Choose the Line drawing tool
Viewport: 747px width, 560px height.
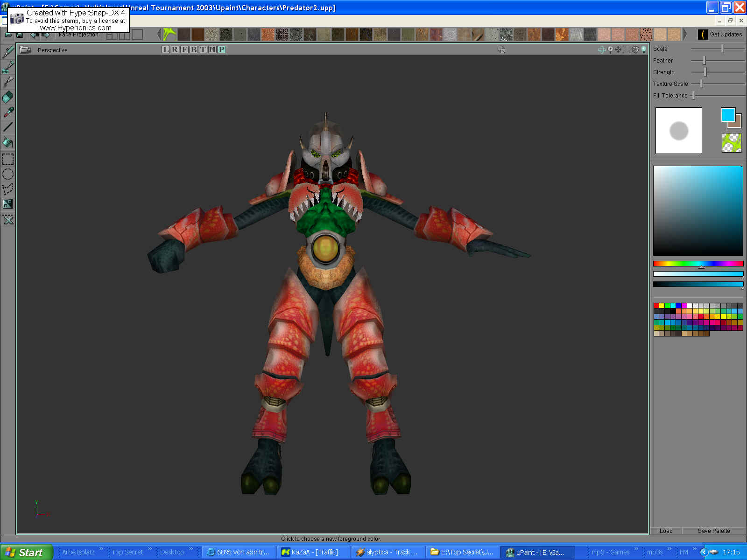point(8,127)
